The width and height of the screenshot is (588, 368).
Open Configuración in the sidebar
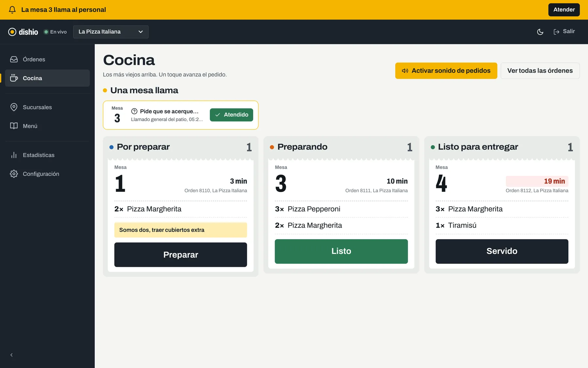pos(47,174)
